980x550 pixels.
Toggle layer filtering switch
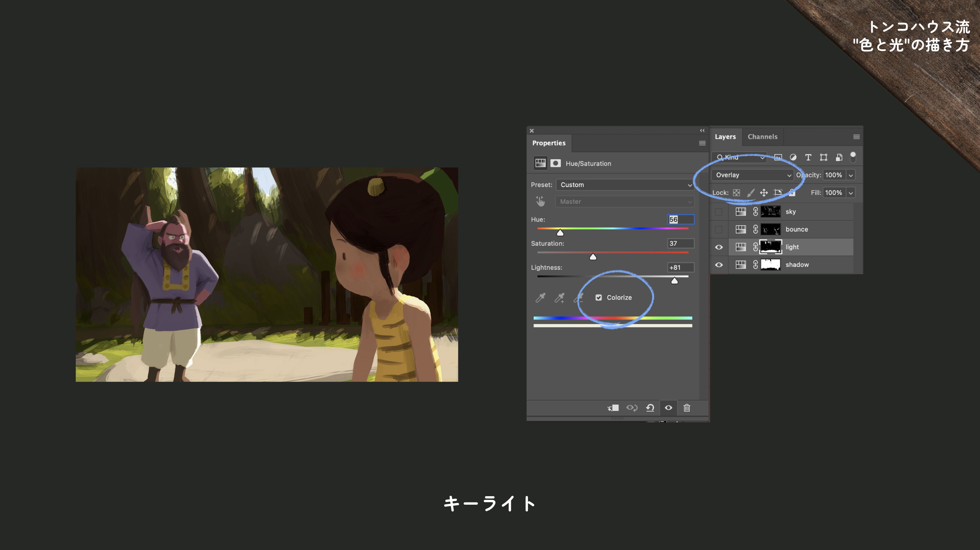[x=853, y=157]
